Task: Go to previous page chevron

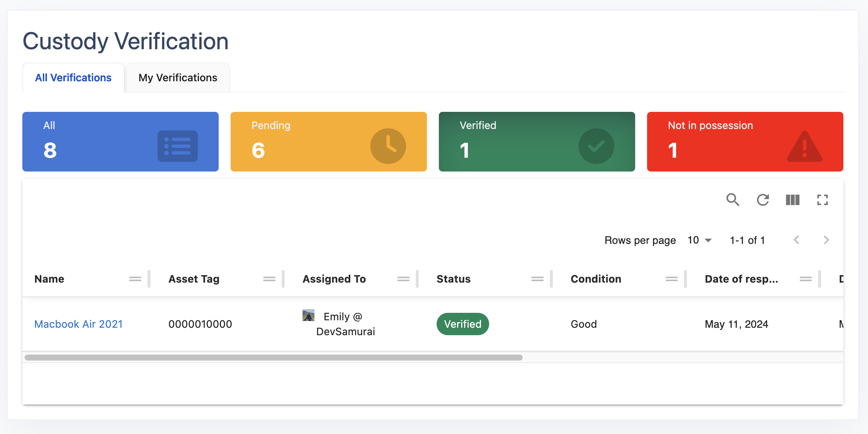Action: (x=796, y=240)
